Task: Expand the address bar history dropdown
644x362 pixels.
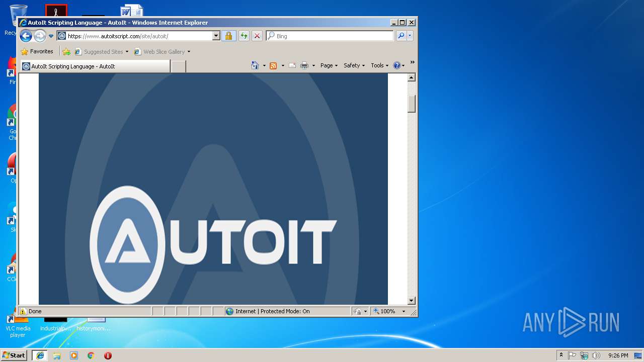Action: [216, 36]
